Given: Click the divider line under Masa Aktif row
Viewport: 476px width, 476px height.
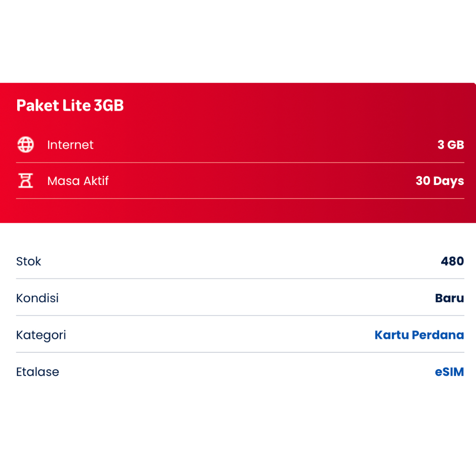Looking at the screenshot, I should pos(240,198).
